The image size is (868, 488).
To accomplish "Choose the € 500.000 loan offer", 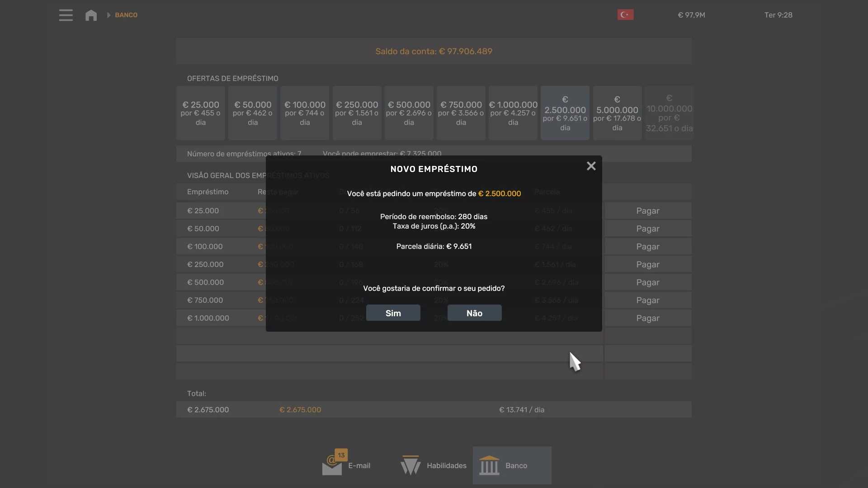I will pyautogui.click(x=409, y=113).
